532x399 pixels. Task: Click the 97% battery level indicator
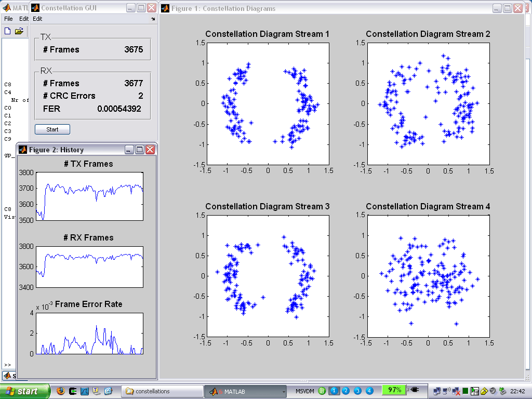[394, 390]
